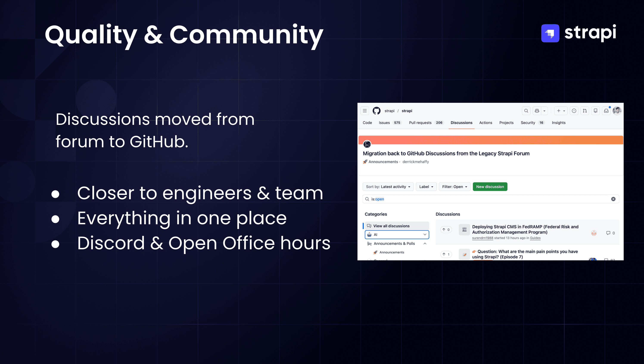This screenshot has width=644, height=364.
Task: Open the GitHub hamburger navigation menu
Action: pyautogui.click(x=365, y=111)
